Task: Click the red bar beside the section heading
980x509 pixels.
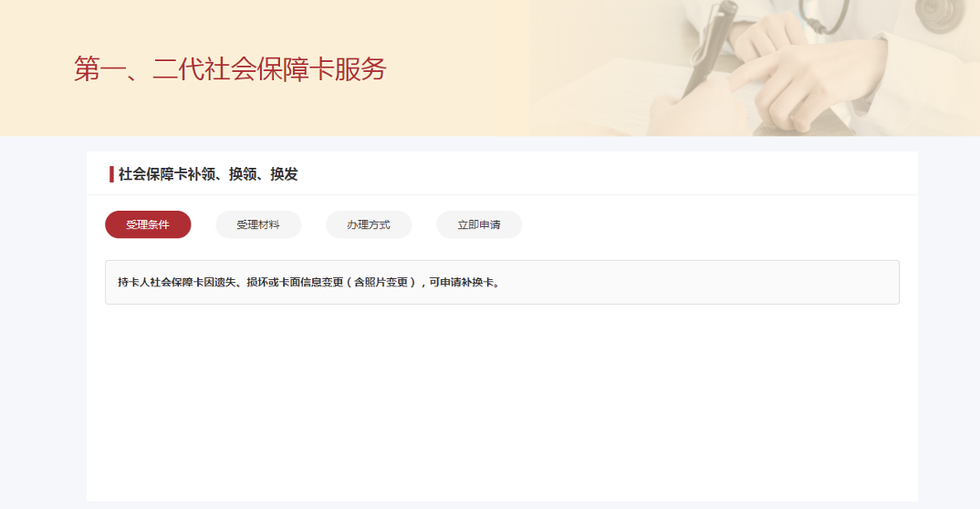Action: (111, 174)
